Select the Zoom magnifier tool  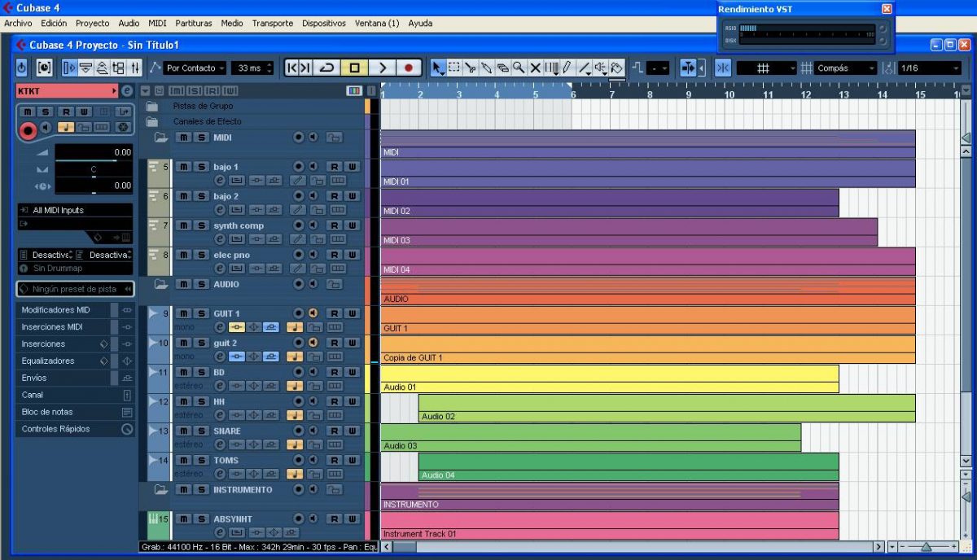(519, 68)
